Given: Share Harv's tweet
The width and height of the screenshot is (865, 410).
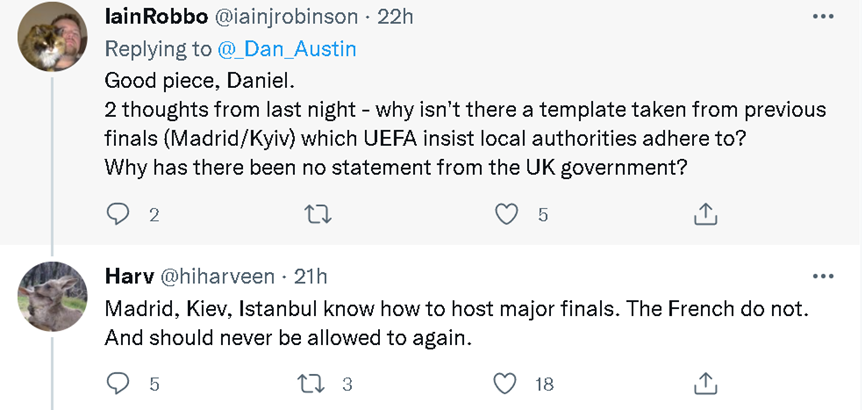Looking at the screenshot, I should pos(705,383).
